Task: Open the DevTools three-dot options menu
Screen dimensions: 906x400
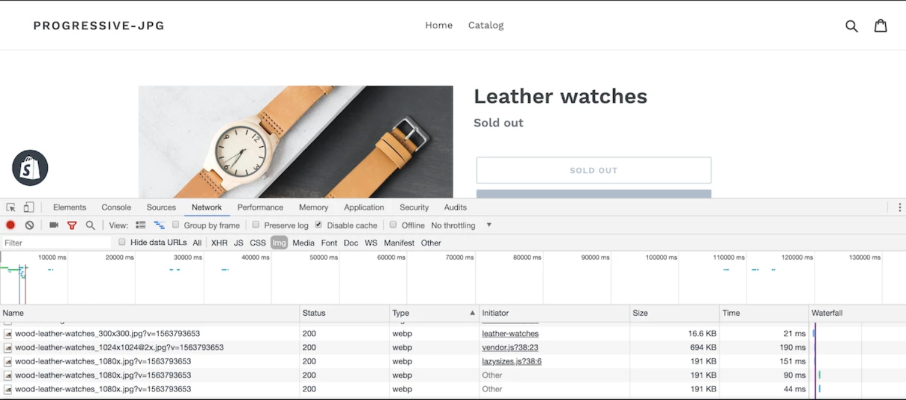Action: coord(899,208)
